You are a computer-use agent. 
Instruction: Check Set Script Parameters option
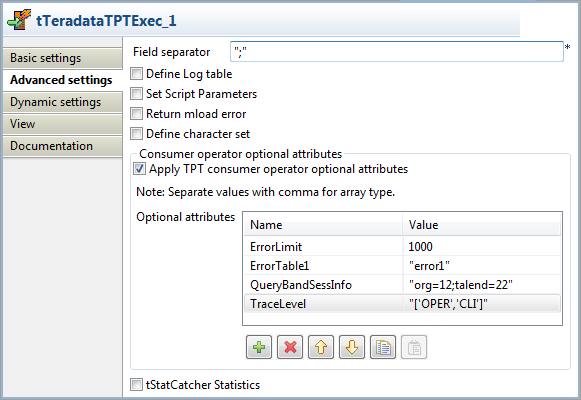(136, 94)
